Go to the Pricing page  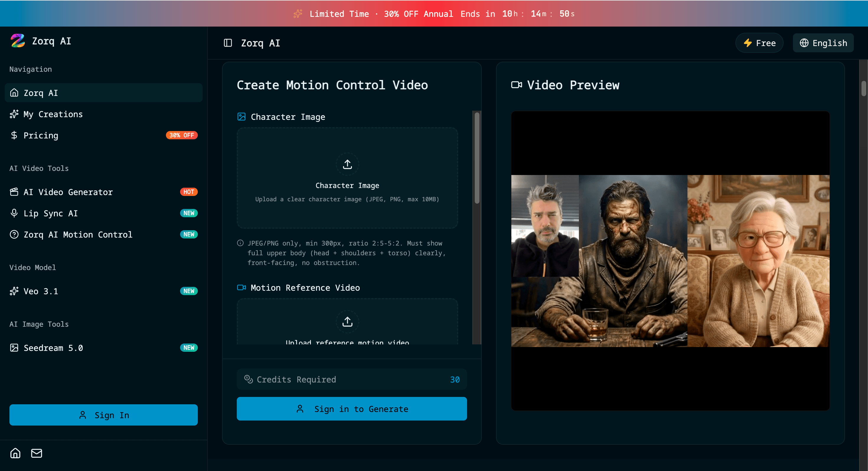click(41, 135)
